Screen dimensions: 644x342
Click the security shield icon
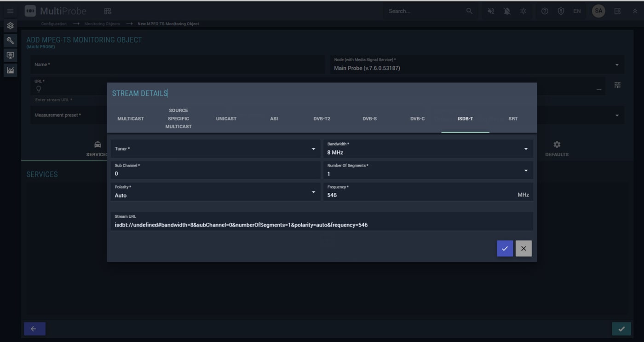(x=561, y=11)
